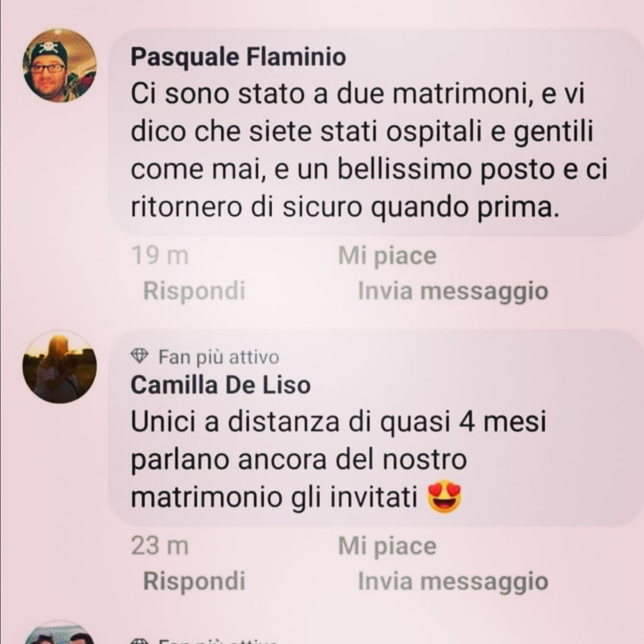Screen dimensions: 644x644
Task: Reply to Camilla's comment via Rispondi
Action: (194, 581)
